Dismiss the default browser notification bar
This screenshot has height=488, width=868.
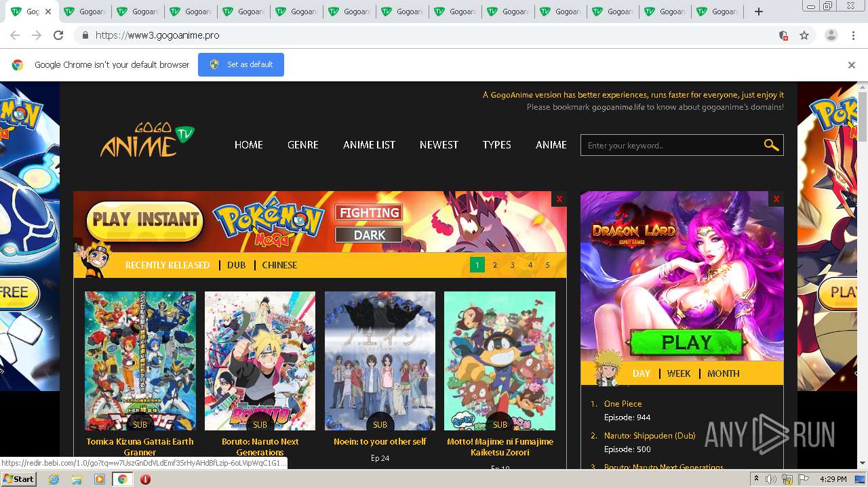[x=852, y=65]
